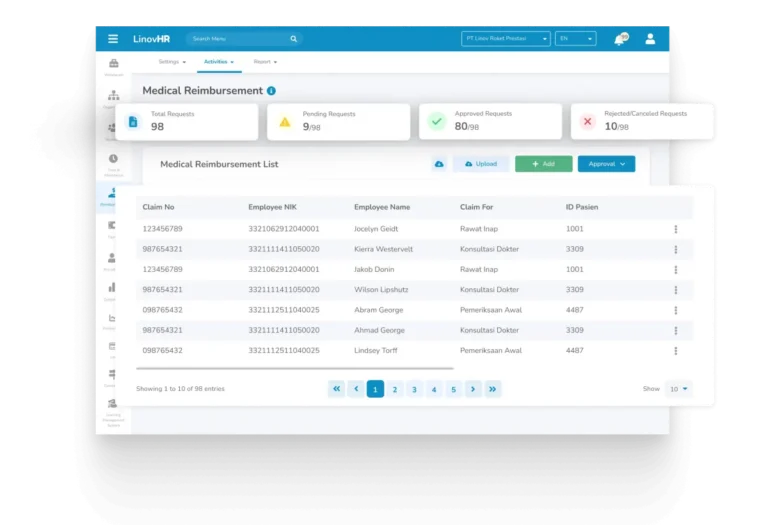
Task: Click the notification bell icon
Action: pos(621,39)
